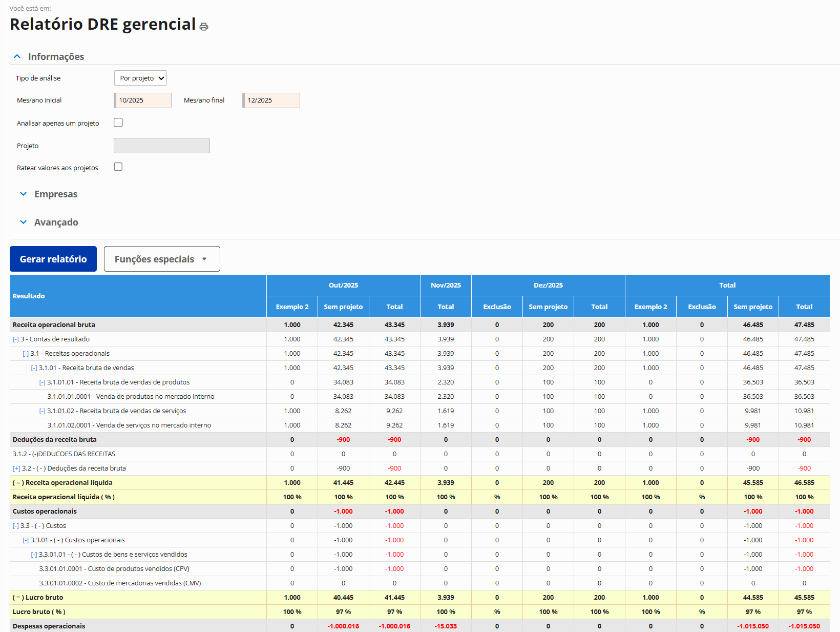Open the Tipo de análise dropdown
840x632 pixels.
coord(140,78)
